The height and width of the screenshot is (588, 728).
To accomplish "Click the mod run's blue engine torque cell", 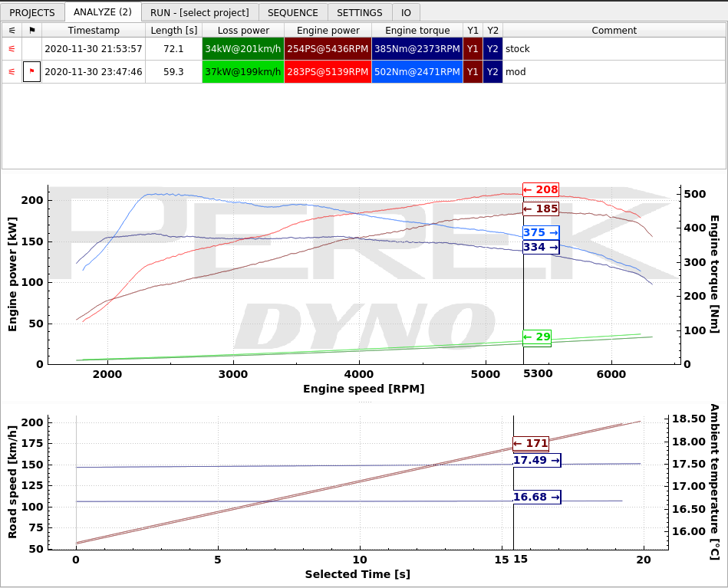I will coord(417,72).
